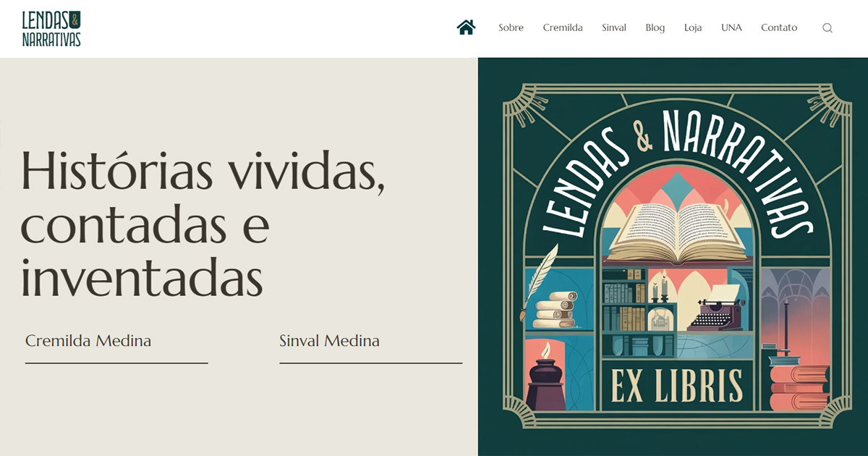Open the Contato page
The width and height of the screenshot is (868, 456).
[779, 28]
